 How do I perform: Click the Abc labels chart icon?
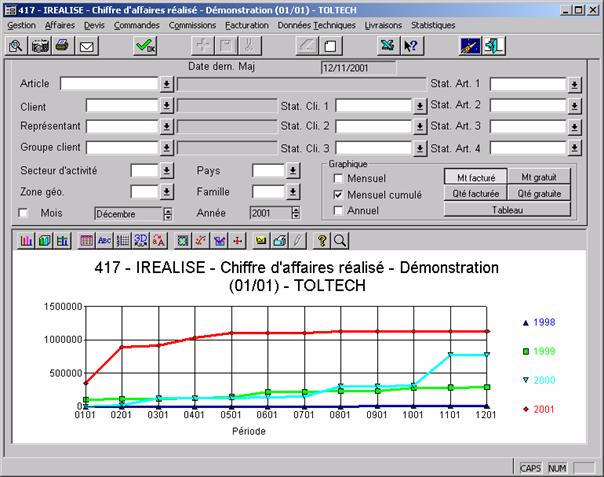coord(104,241)
